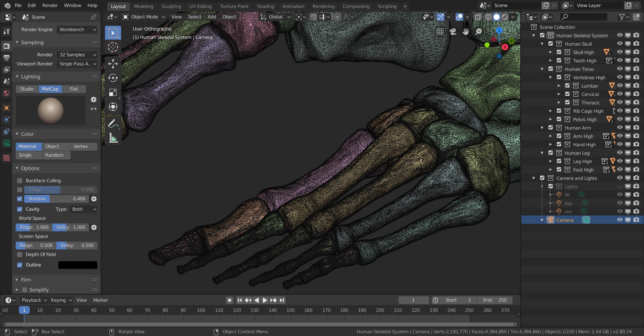Screen dimensions: 644x336
Task: Switch to orthographic grid view icon
Action: tap(440, 32)
